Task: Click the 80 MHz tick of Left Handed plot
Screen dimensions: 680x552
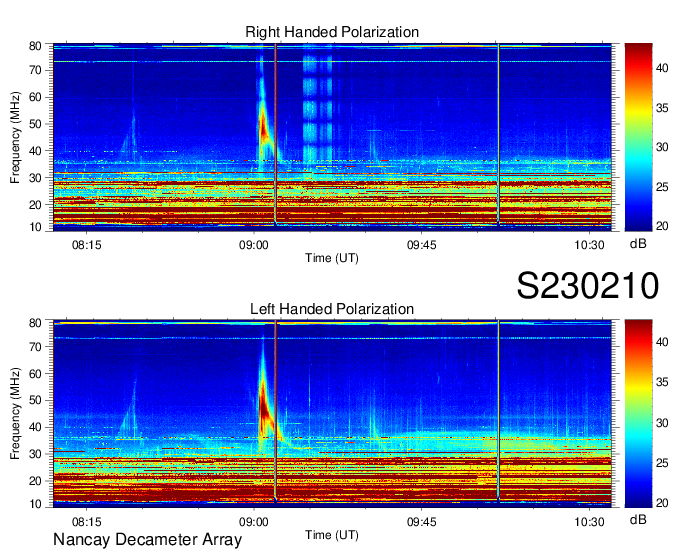Action: tap(35, 323)
